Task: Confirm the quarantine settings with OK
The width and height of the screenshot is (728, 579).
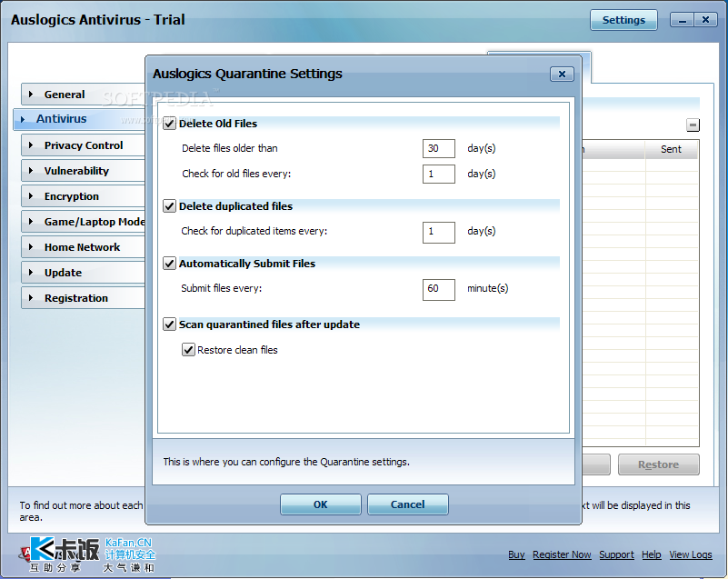Action: 320,504
